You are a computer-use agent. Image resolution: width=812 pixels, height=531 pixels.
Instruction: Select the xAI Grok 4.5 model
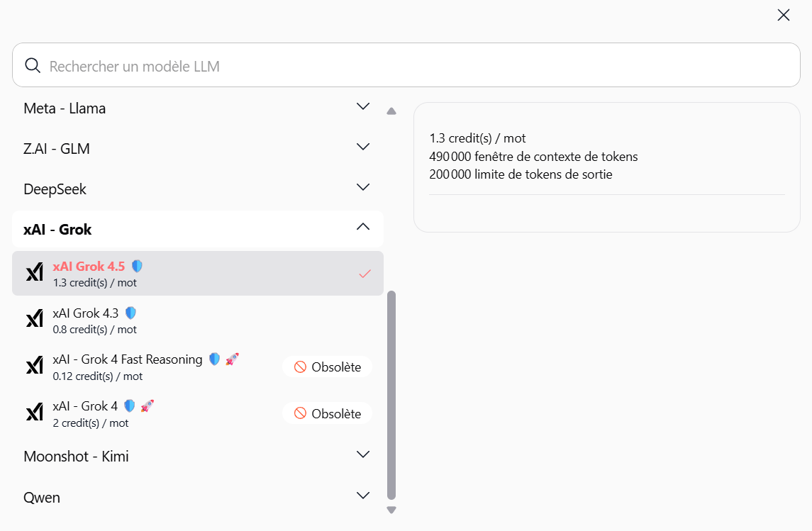198,273
